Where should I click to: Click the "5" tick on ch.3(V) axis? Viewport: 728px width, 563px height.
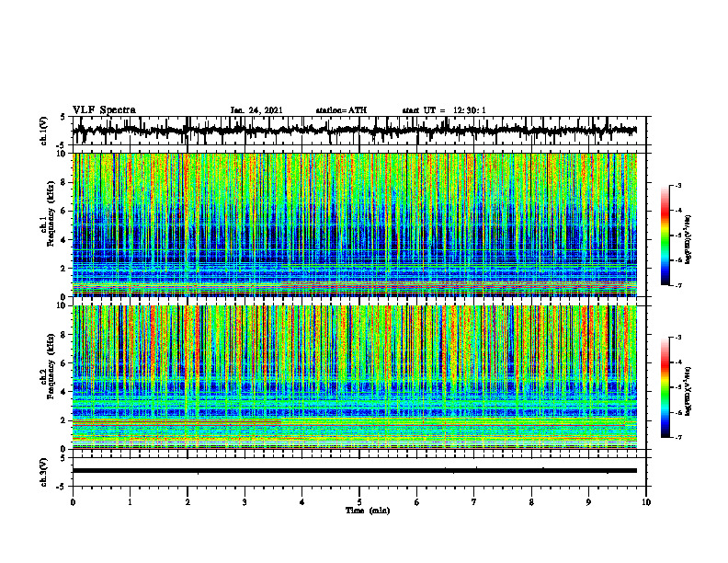63,458
